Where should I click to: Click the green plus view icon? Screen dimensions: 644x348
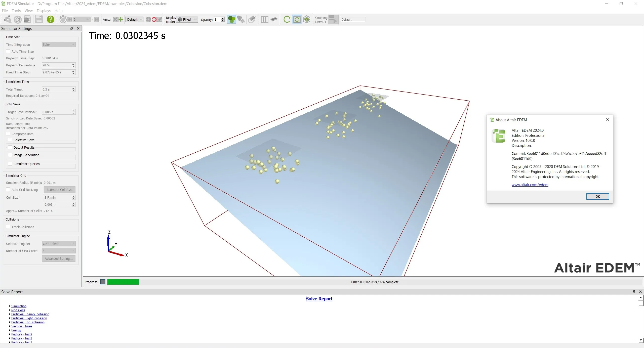[x=121, y=19]
